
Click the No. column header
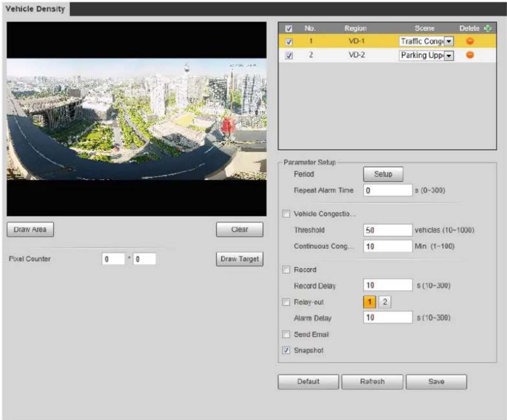point(310,28)
